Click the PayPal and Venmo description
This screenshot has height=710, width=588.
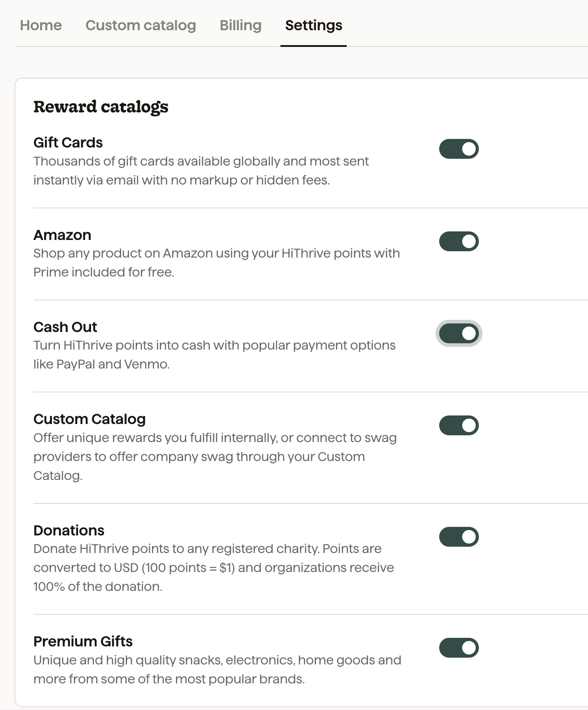click(214, 355)
